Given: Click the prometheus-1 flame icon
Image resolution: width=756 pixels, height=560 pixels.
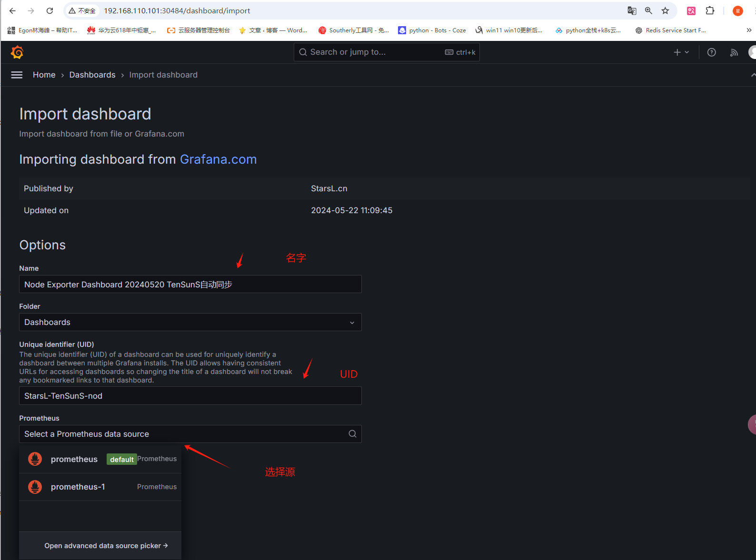Looking at the screenshot, I should [35, 487].
